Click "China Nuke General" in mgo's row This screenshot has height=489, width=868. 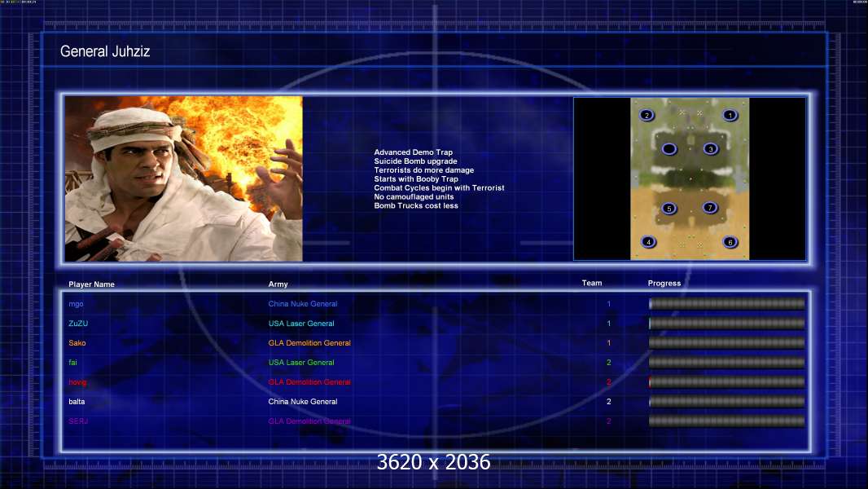click(303, 304)
